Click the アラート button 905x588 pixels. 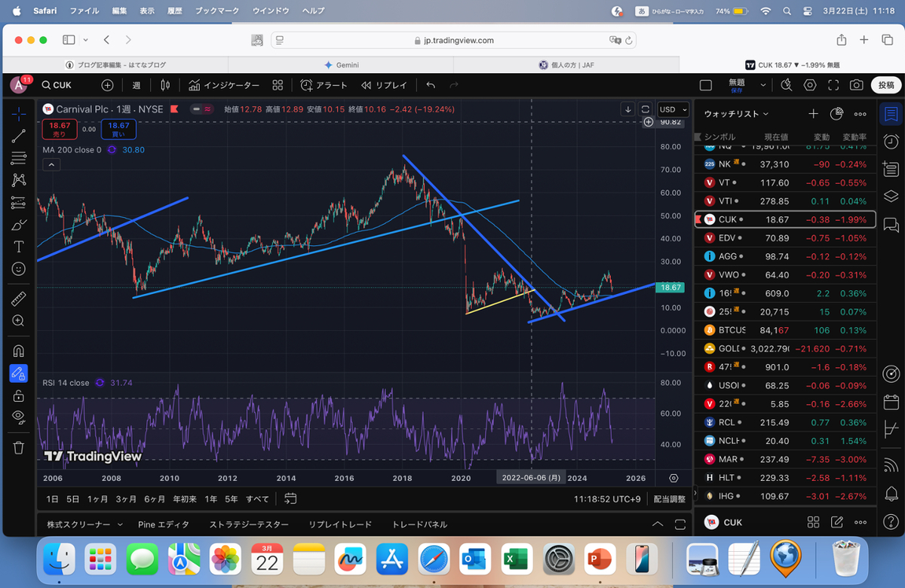[x=324, y=85]
